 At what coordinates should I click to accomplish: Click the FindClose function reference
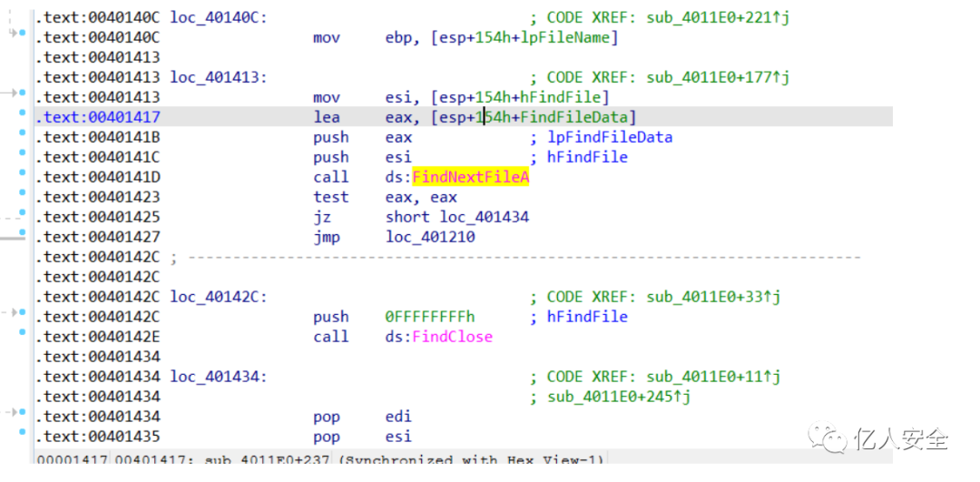coord(453,337)
